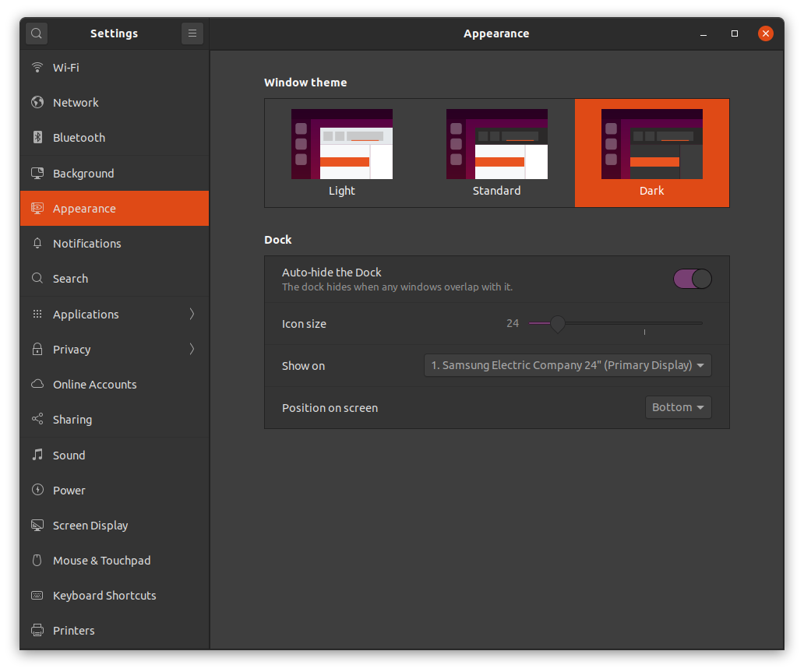The width and height of the screenshot is (804, 672).
Task: Click the Appearance icon in sidebar
Action: (x=37, y=208)
